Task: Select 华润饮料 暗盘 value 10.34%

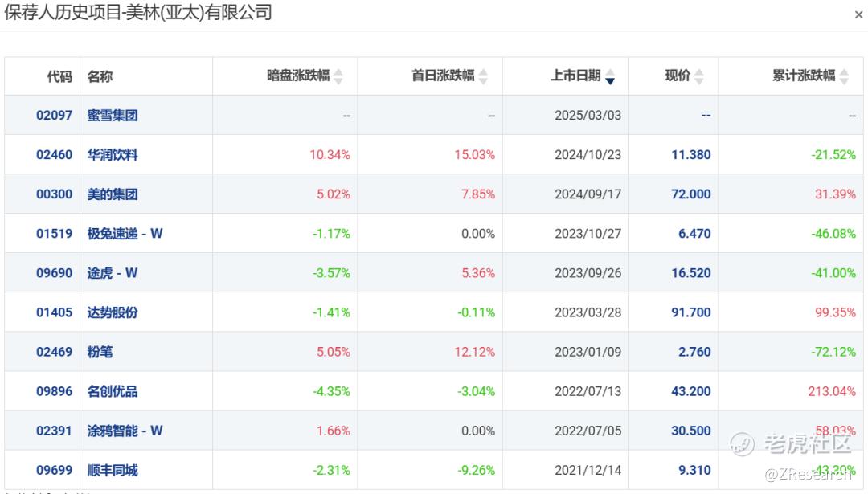Action: pyautogui.click(x=330, y=155)
